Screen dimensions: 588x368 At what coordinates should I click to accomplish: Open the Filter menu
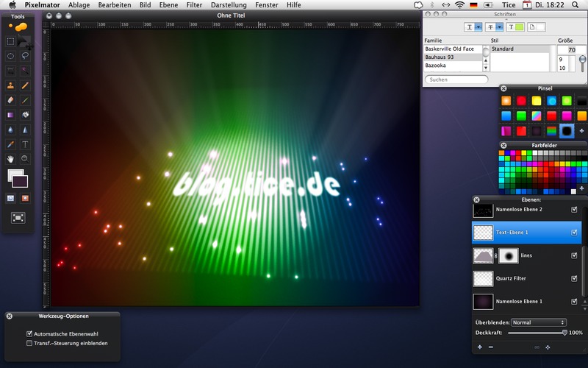pos(194,5)
